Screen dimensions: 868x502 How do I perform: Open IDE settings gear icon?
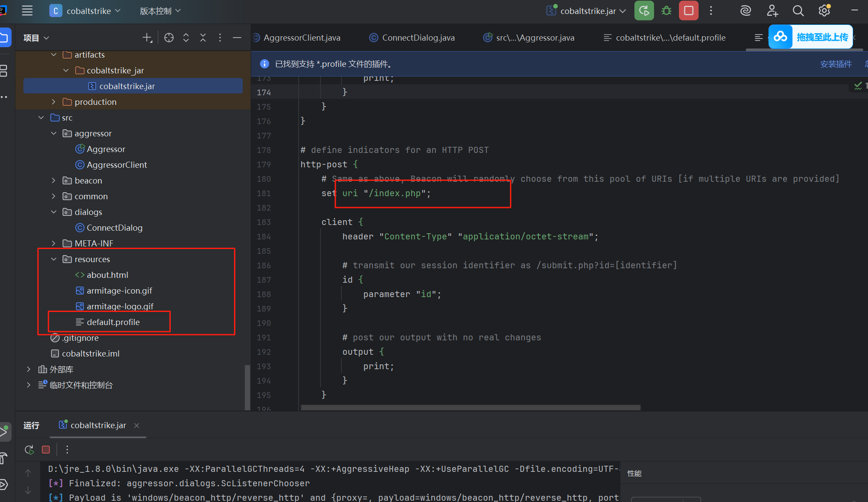824,10
